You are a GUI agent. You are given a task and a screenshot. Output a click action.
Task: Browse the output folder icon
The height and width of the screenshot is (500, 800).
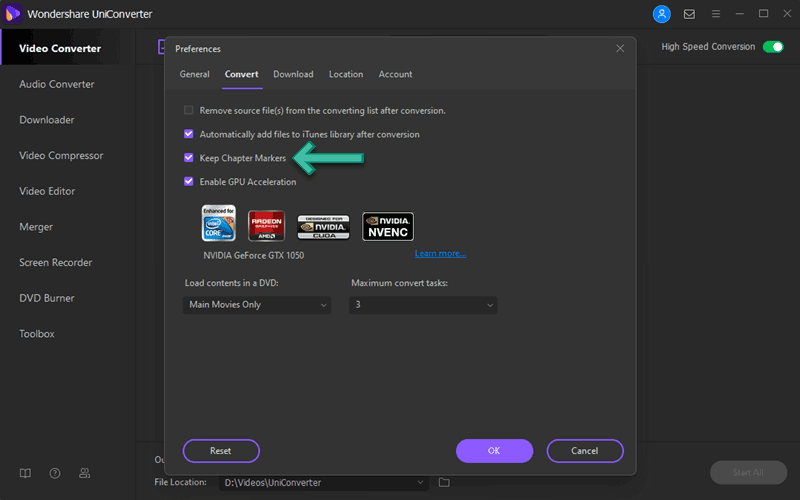[x=444, y=482]
